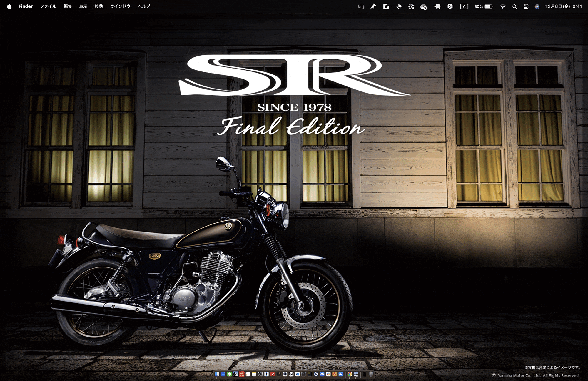Screen dimensions: 588x381
Task: Open the ファイル menu
Action: tap(48, 6)
